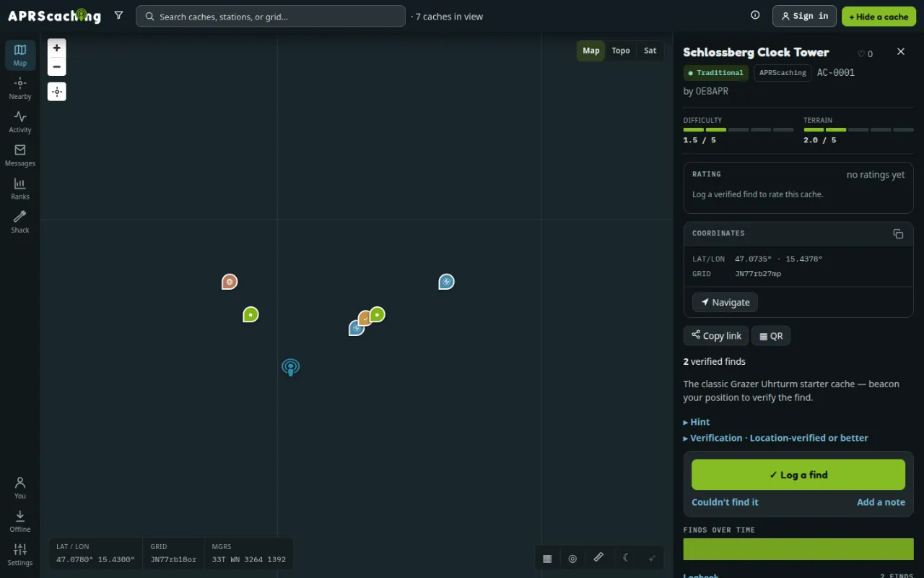Screen dimensions: 924x578
Task: Click the Difficulty rating bar
Action: point(738,129)
